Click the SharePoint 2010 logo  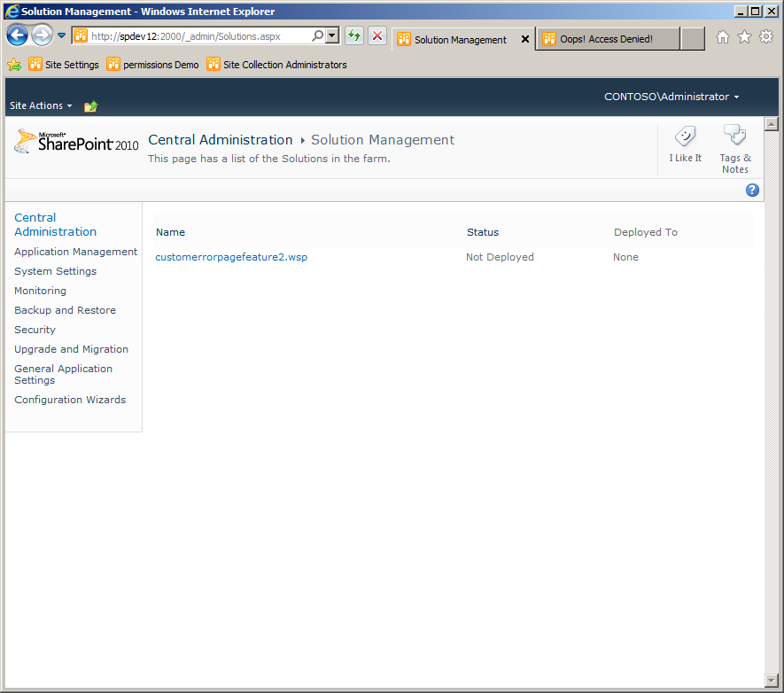(x=76, y=142)
